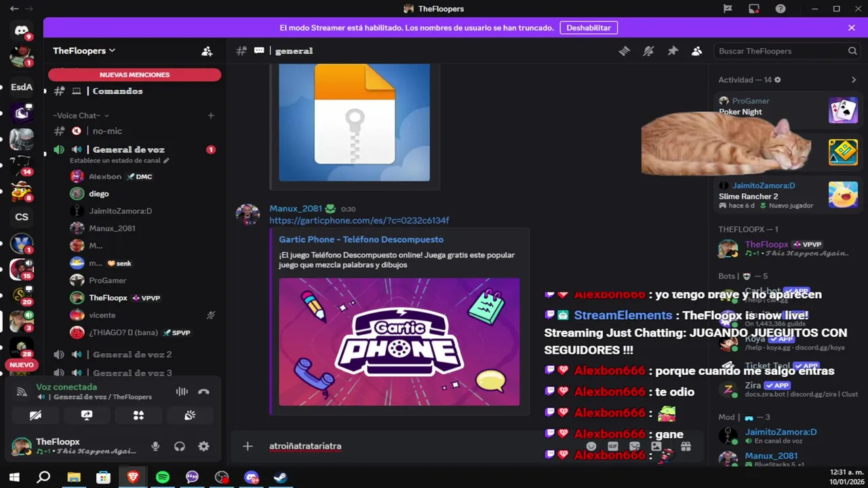
Task: Open user settings gear
Action: (203, 447)
